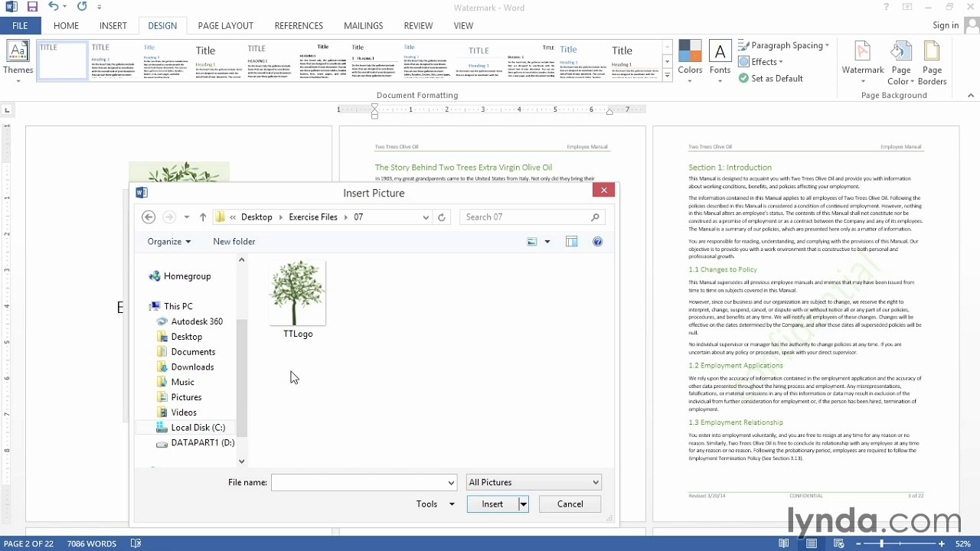This screenshot has height=551, width=980.
Task: Switch to the REVIEW tab
Action: coord(418,25)
